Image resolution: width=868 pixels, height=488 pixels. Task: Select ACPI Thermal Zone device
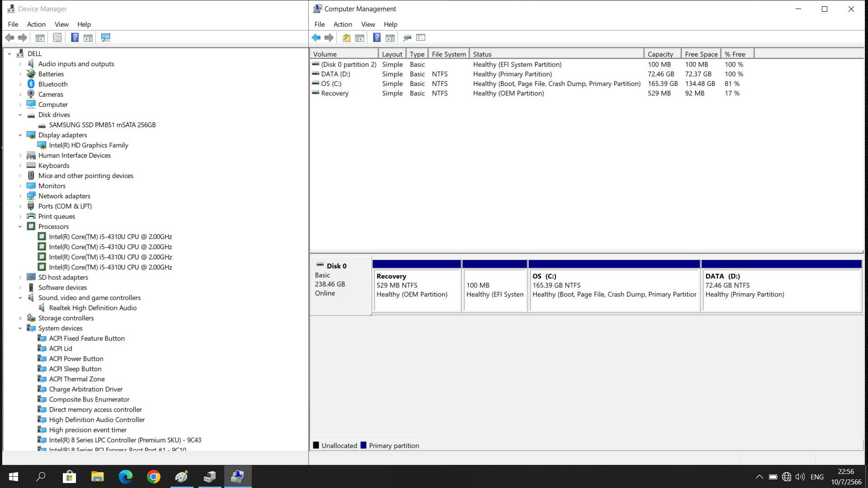(77, 379)
